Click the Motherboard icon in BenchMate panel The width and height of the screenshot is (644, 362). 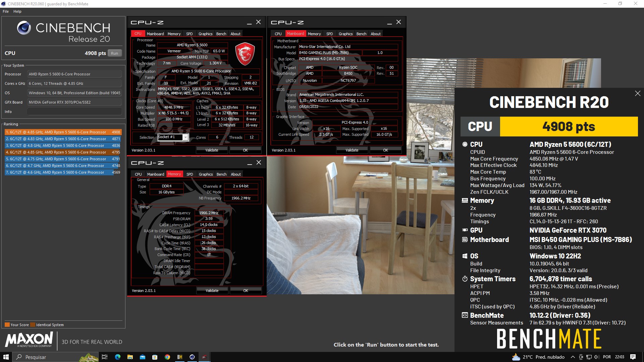(x=465, y=240)
